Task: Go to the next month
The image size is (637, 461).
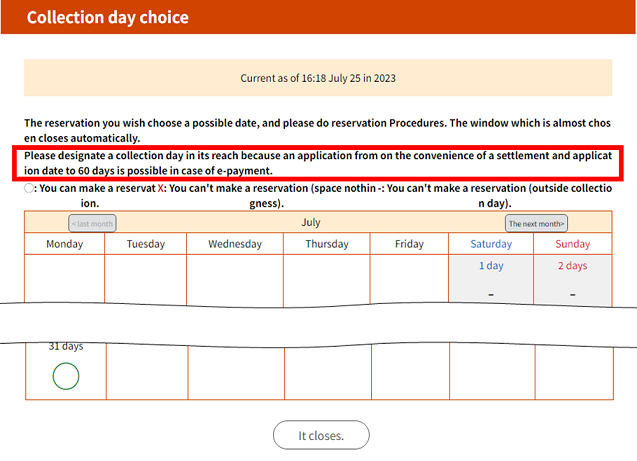Action: click(536, 223)
